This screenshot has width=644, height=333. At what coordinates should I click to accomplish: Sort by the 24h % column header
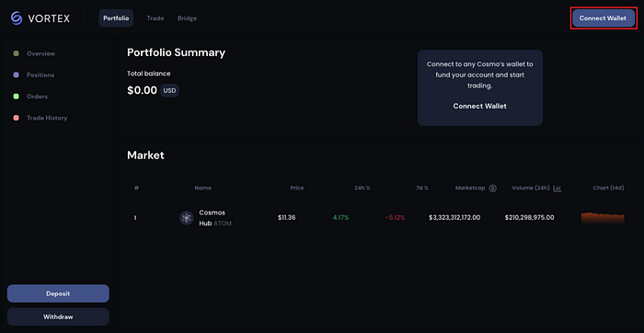click(x=362, y=188)
